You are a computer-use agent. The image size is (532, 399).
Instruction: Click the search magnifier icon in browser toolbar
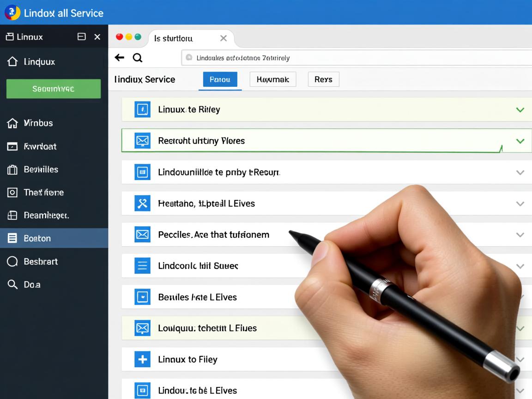click(x=138, y=58)
